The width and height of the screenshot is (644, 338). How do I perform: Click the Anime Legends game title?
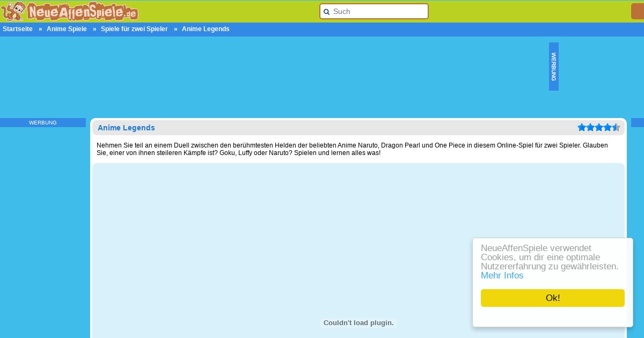click(x=126, y=128)
